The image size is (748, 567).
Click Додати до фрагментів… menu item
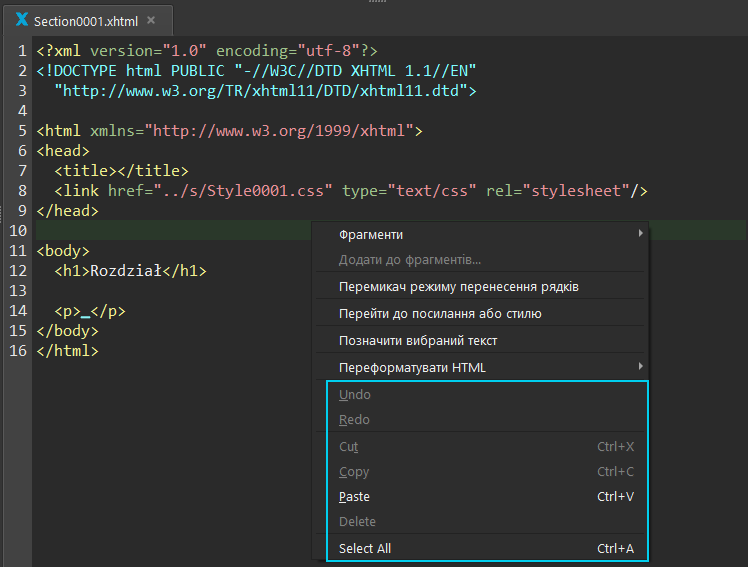coord(410,260)
